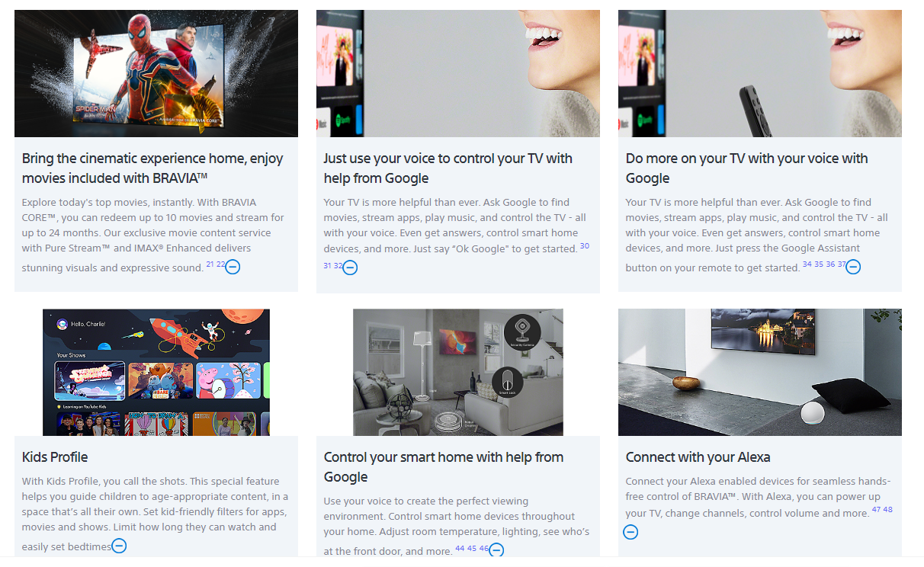Click the image with the remote control

pyautogui.click(x=759, y=73)
